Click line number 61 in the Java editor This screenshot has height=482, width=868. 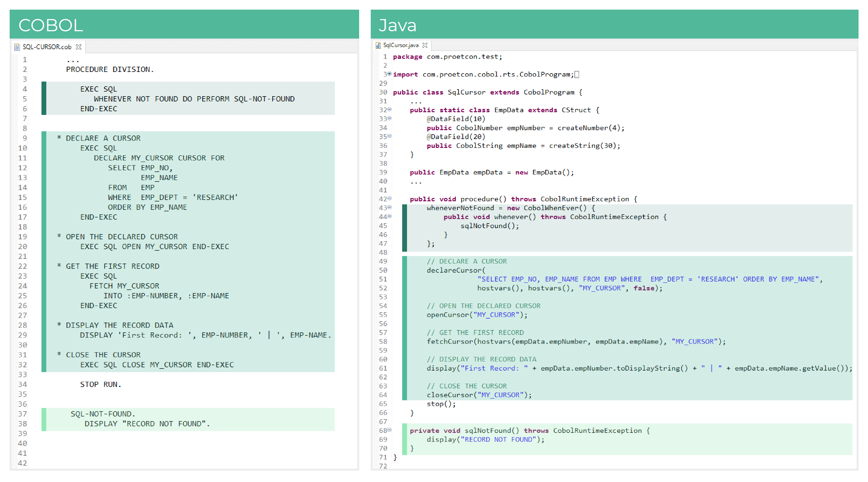click(x=383, y=368)
